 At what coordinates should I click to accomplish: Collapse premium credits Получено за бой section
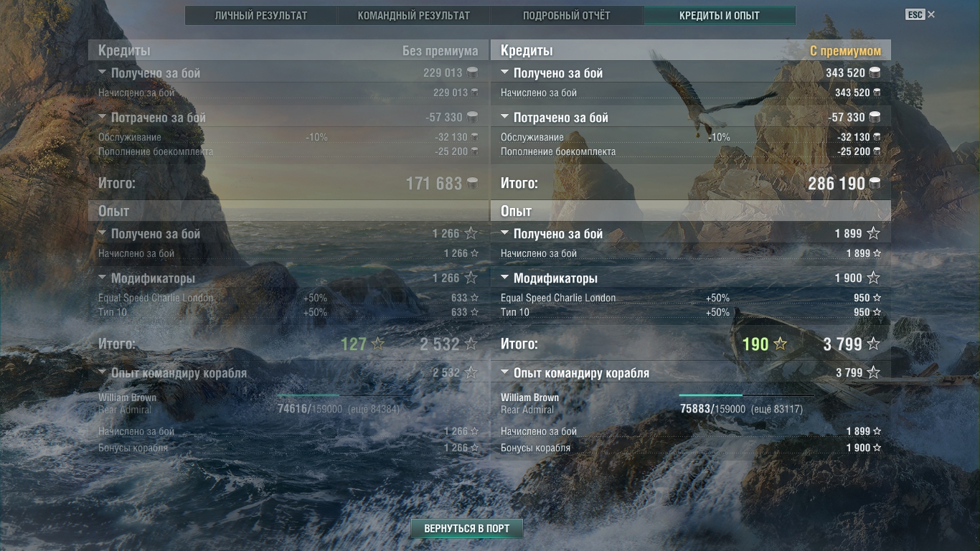point(505,72)
